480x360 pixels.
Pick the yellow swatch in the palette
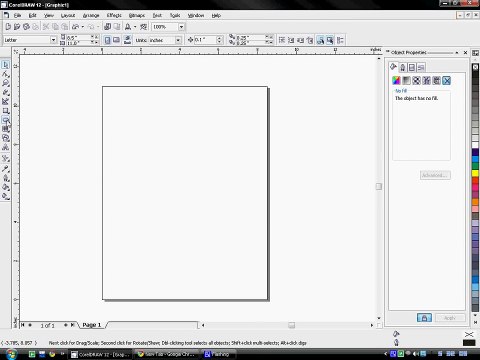pos(475,173)
